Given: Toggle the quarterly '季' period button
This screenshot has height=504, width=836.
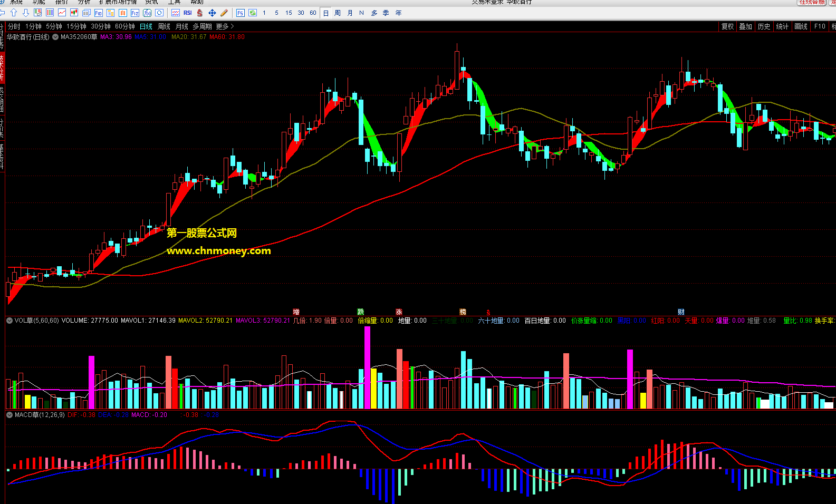Looking at the screenshot, I should (386, 13).
